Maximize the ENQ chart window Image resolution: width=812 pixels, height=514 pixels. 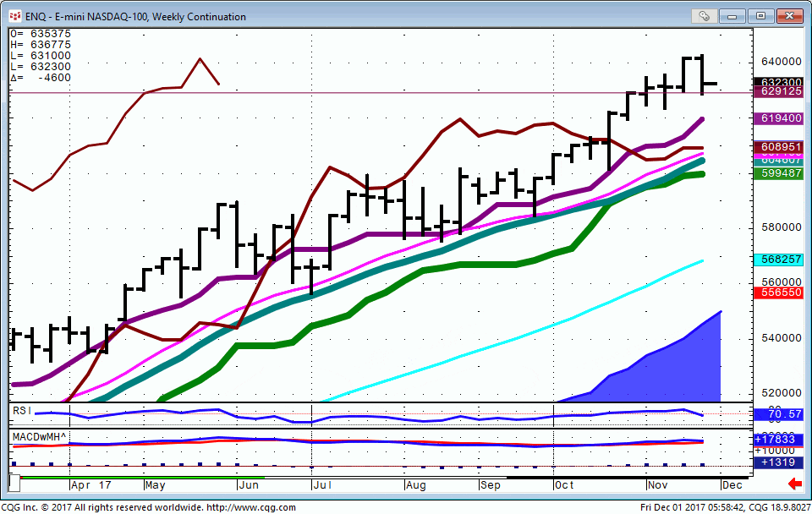coord(760,16)
